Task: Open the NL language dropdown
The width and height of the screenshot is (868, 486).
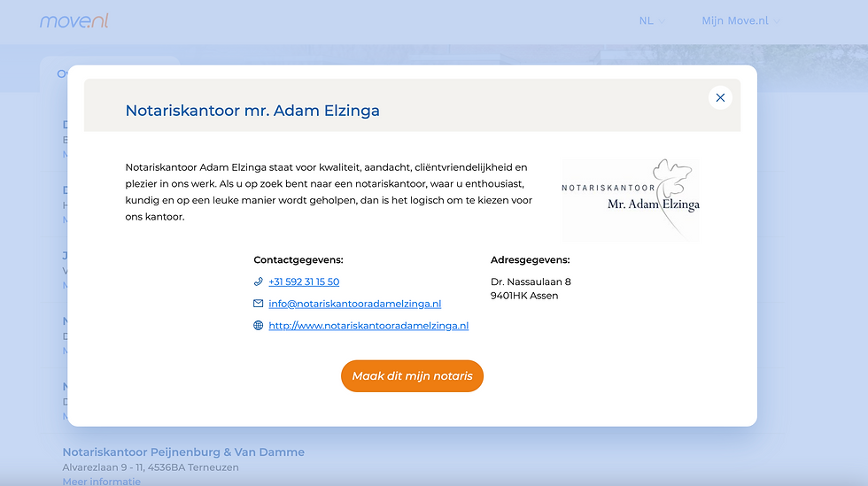Action: click(652, 21)
